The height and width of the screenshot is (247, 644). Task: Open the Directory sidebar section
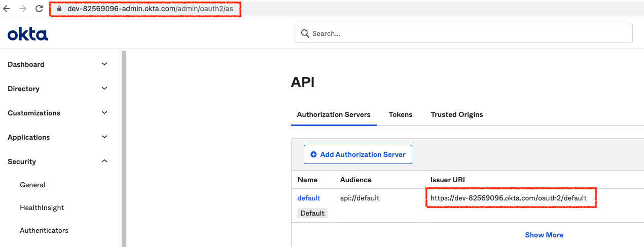pyautogui.click(x=23, y=89)
